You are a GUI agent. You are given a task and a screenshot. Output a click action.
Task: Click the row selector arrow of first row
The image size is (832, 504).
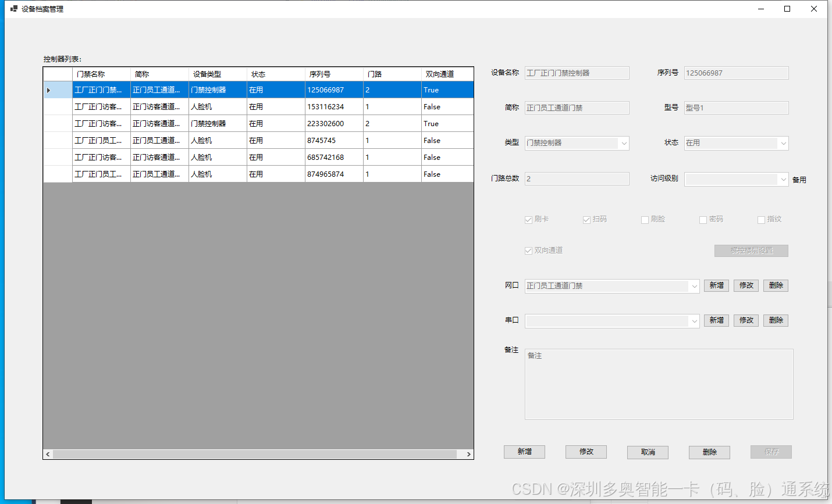click(x=48, y=90)
